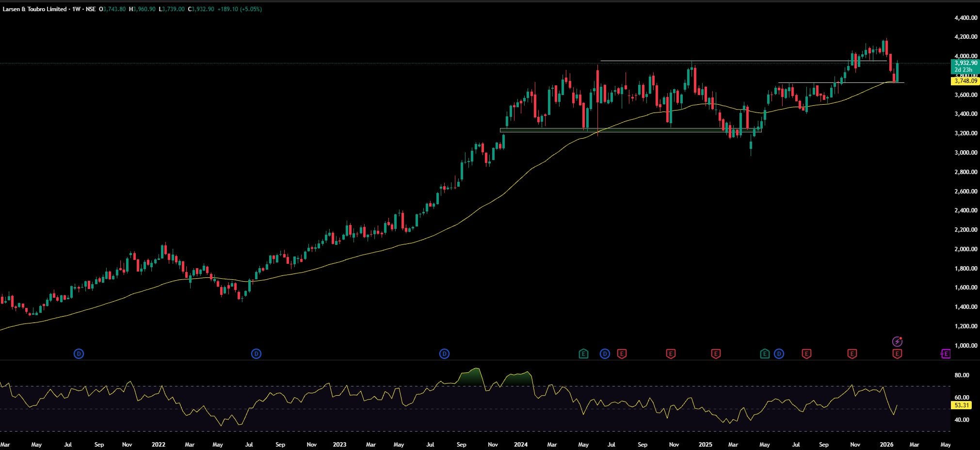
Task: Click the RSI value label 53.31
Action: tap(962, 405)
